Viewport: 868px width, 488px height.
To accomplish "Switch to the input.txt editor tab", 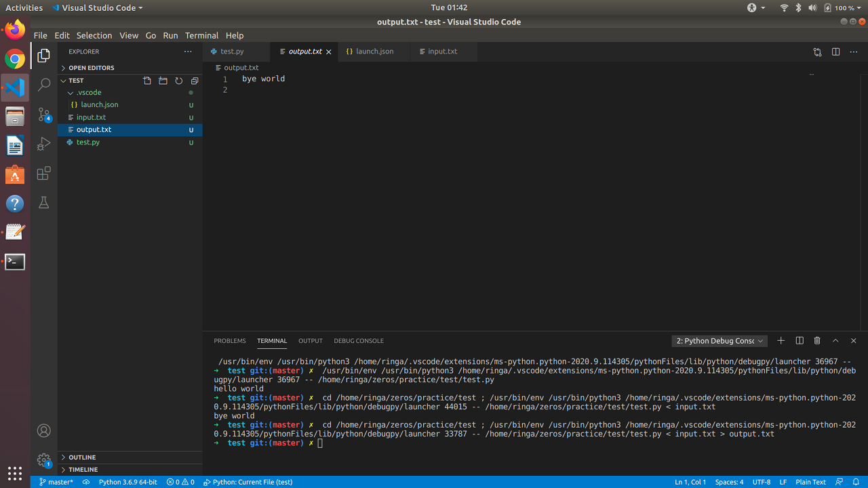I will (443, 52).
